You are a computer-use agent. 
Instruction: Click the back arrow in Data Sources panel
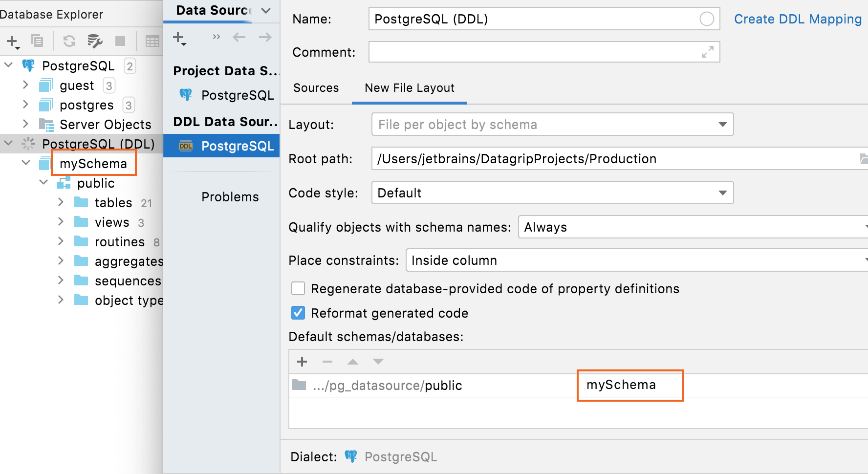[239, 37]
